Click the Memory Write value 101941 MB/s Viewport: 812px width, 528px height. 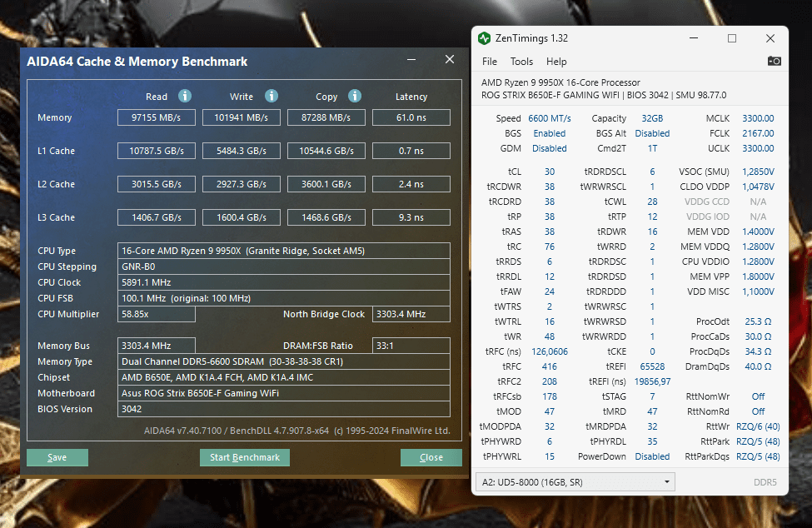coord(242,117)
